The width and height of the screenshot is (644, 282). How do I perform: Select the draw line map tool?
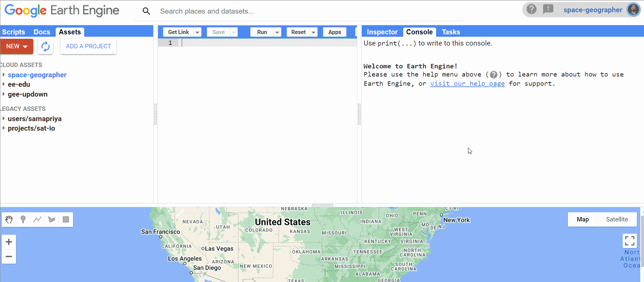pos(37,220)
